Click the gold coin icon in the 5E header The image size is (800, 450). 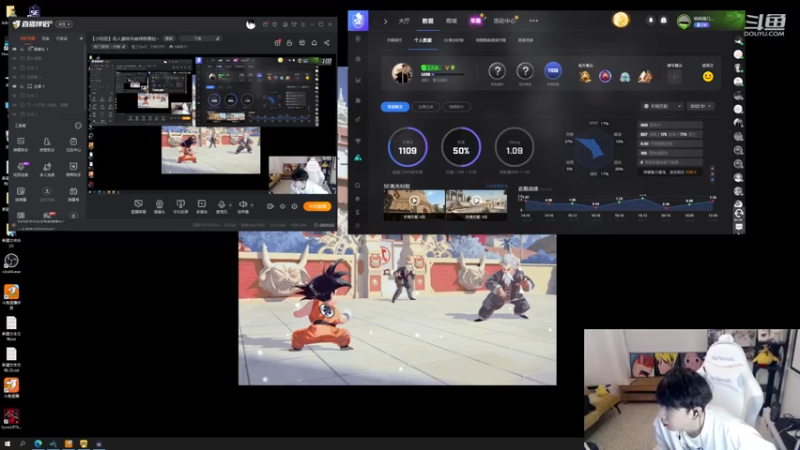click(x=620, y=20)
